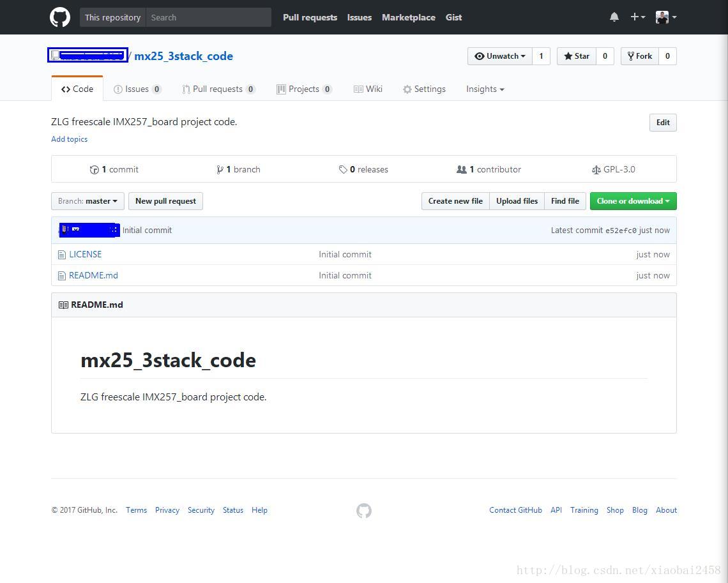Show the 1 contributor link
The image size is (728, 583).
[489, 169]
